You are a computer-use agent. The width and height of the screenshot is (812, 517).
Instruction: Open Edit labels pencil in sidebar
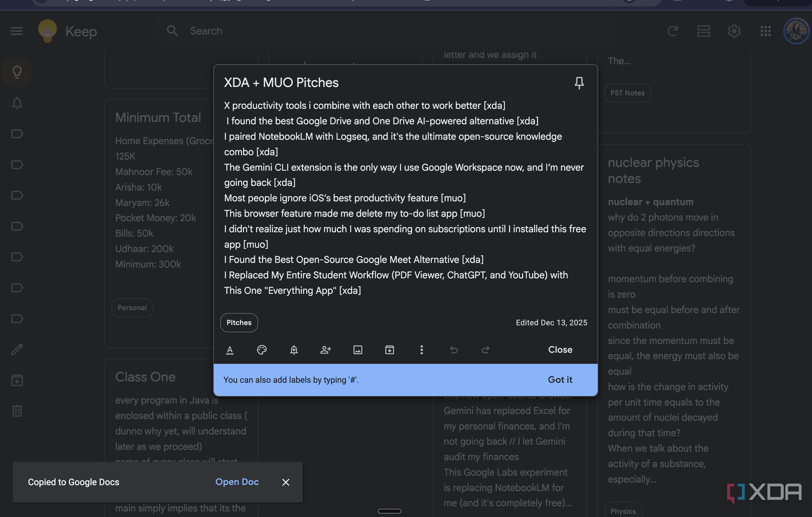coord(17,350)
